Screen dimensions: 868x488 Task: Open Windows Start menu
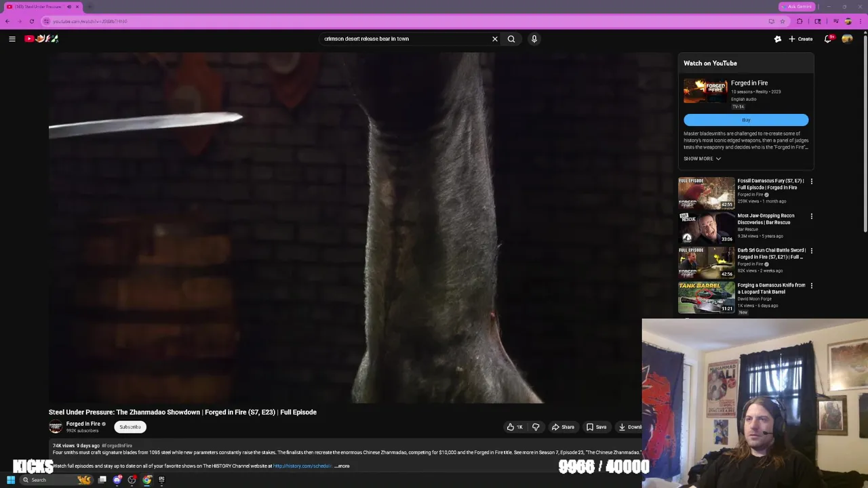[11, 480]
